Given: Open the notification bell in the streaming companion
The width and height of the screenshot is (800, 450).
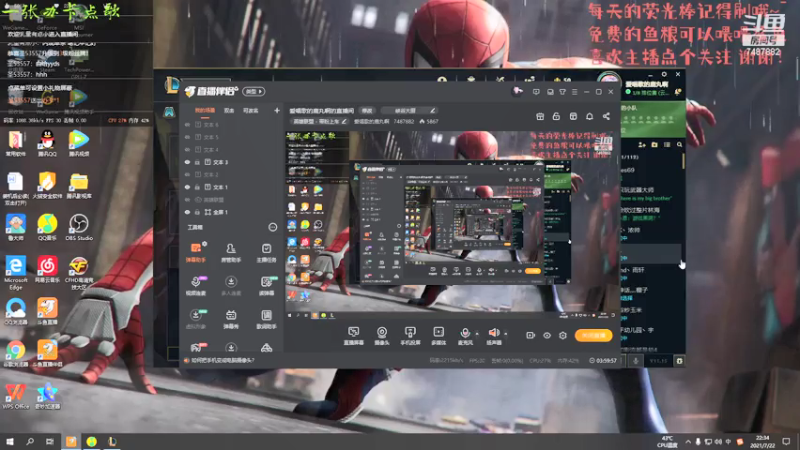Looking at the screenshot, I should 589,116.
